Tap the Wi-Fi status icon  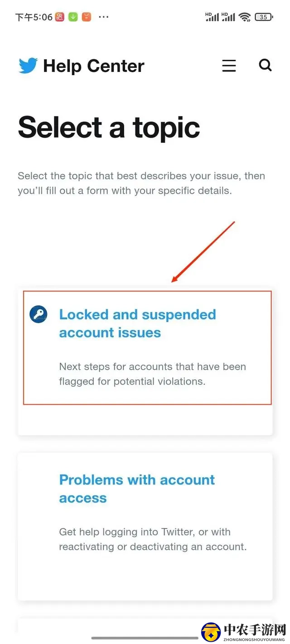coord(245,17)
